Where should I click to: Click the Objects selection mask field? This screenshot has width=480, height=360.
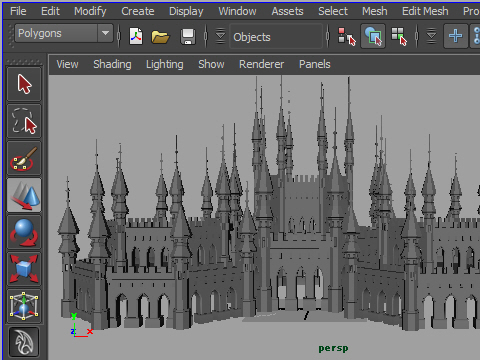[276, 36]
